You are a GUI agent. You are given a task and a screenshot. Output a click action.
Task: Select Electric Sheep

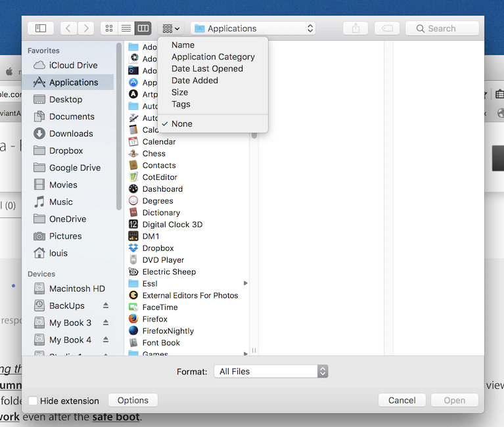tap(188, 272)
